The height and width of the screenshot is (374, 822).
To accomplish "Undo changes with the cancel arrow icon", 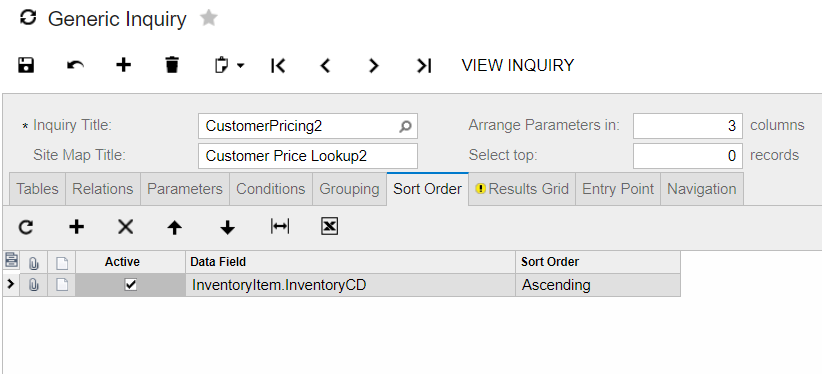I will (x=75, y=65).
